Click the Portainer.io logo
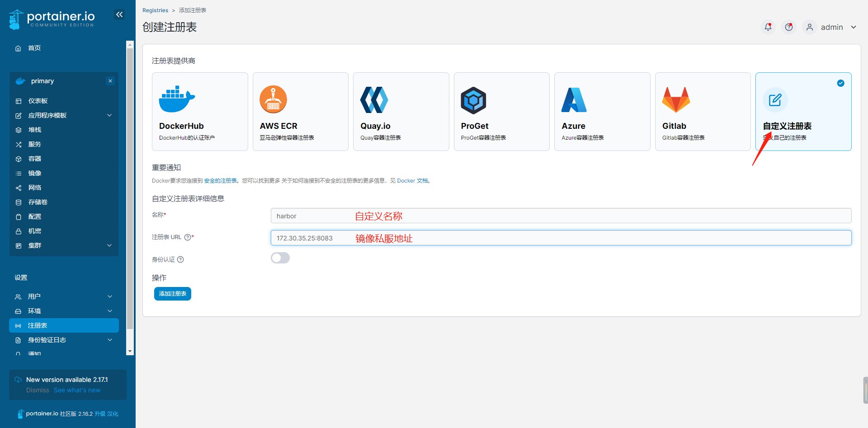Image resolution: width=868 pixels, height=428 pixels. 52,19
